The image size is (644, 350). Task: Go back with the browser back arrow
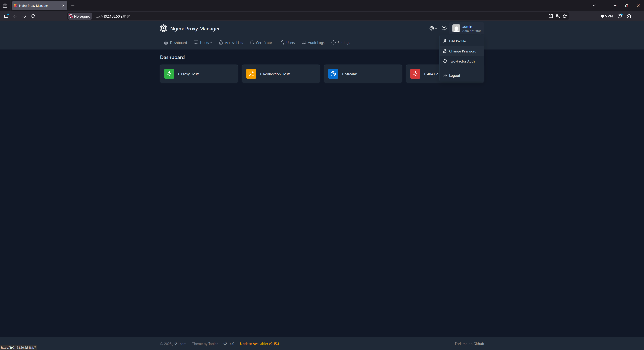coord(15,16)
